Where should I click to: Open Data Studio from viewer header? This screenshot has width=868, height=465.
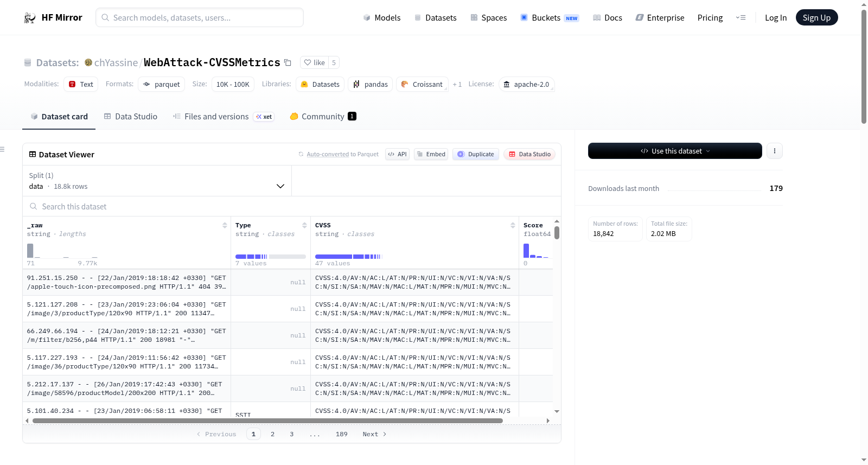point(529,154)
